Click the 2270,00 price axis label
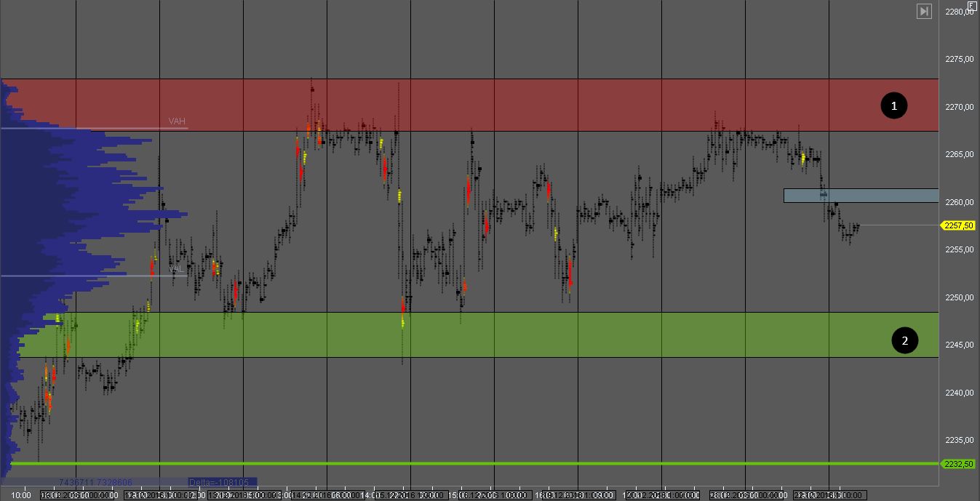The image size is (980, 501). [x=959, y=107]
